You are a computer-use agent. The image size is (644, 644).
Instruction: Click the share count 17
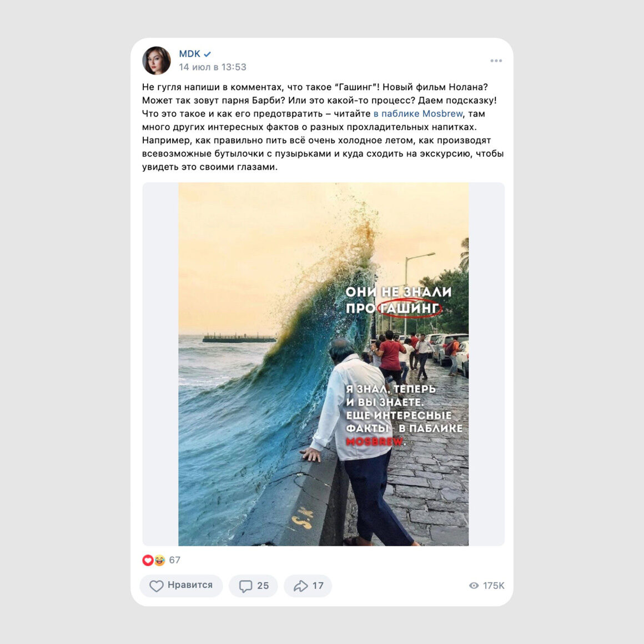click(x=318, y=586)
